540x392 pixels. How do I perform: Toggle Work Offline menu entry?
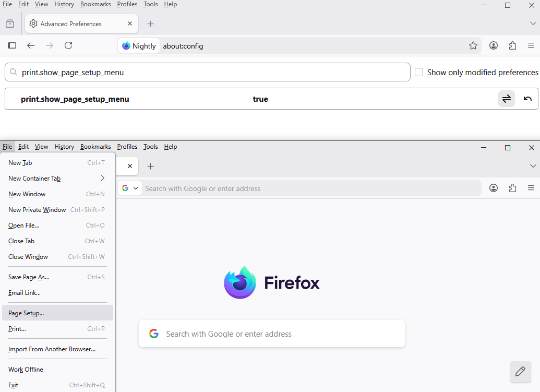(x=57, y=369)
